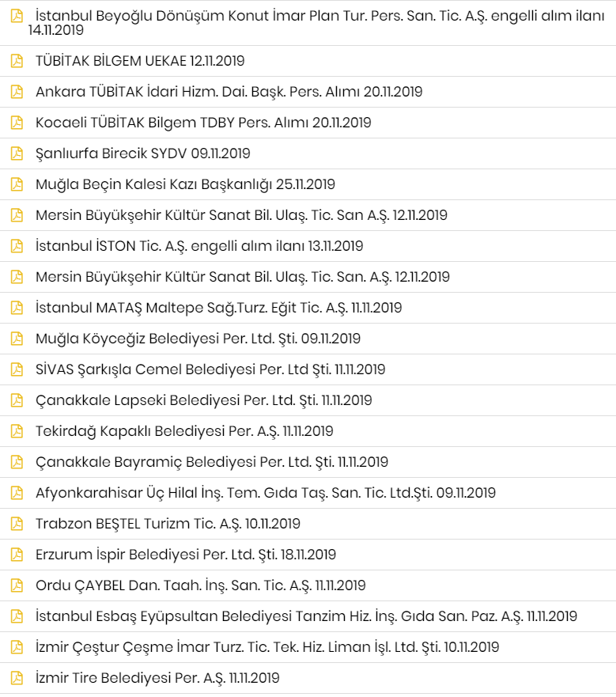The height and width of the screenshot is (697, 616).
Task: Click PDF icon beside Trabzon BEŞTEL Turizm
Action: [x=17, y=523]
